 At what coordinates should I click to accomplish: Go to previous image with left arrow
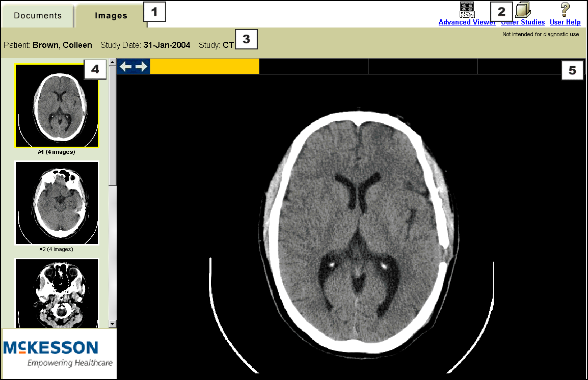[x=125, y=67]
